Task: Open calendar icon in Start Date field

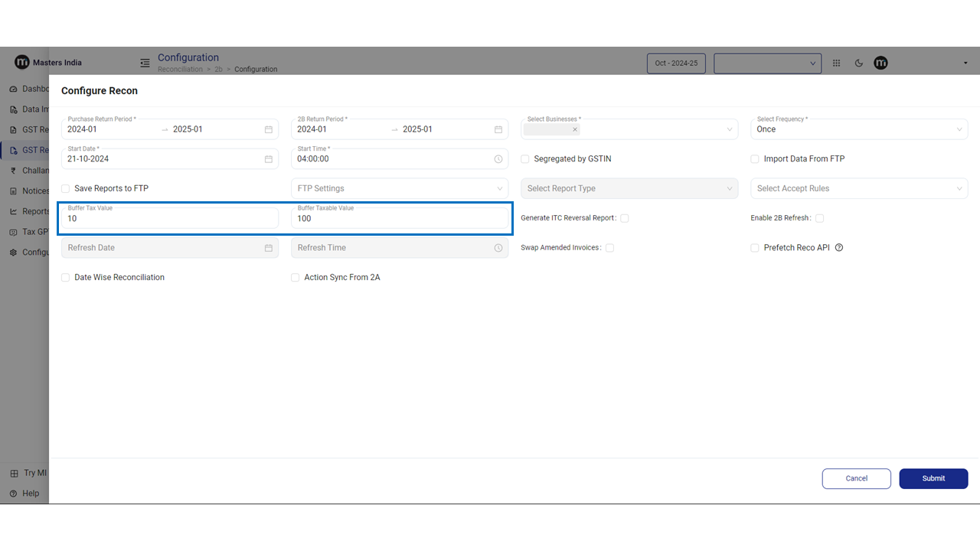Action: pyautogui.click(x=269, y=159)
